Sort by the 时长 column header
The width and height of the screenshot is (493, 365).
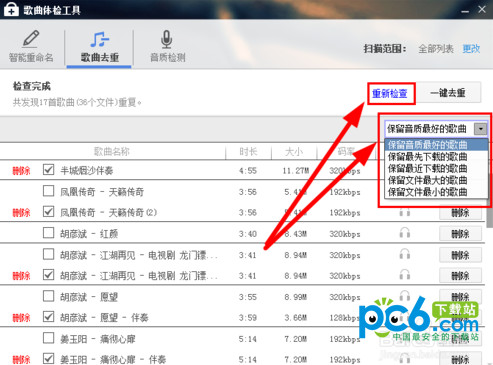[248, 152]
